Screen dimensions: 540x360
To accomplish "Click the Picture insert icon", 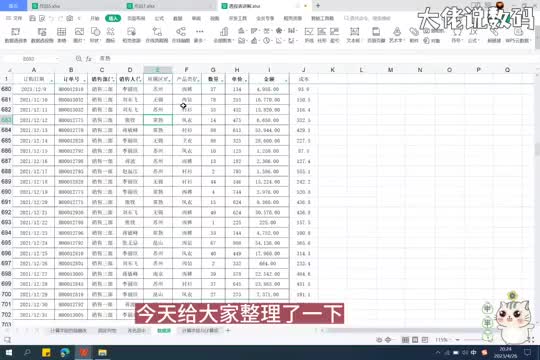I will pos(79,35).
